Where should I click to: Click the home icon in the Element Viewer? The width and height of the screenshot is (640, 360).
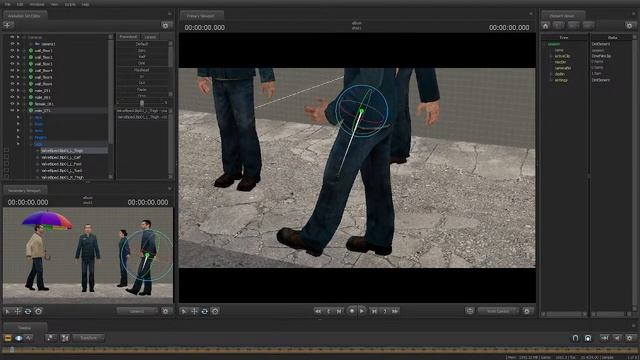[546, 25]
